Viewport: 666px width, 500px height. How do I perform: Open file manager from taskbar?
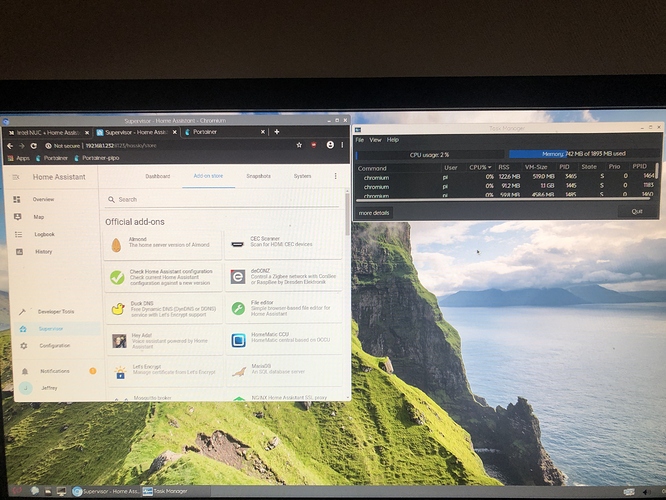(x=48, y=492)
